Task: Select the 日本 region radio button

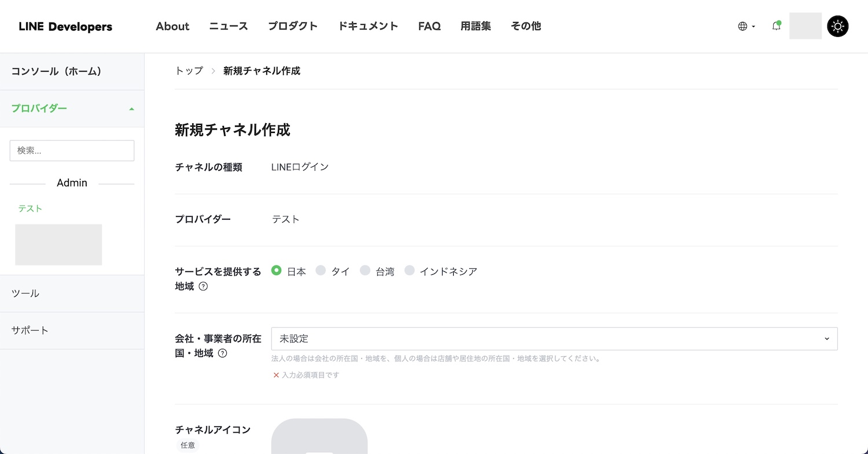Action: click(277, 270)
